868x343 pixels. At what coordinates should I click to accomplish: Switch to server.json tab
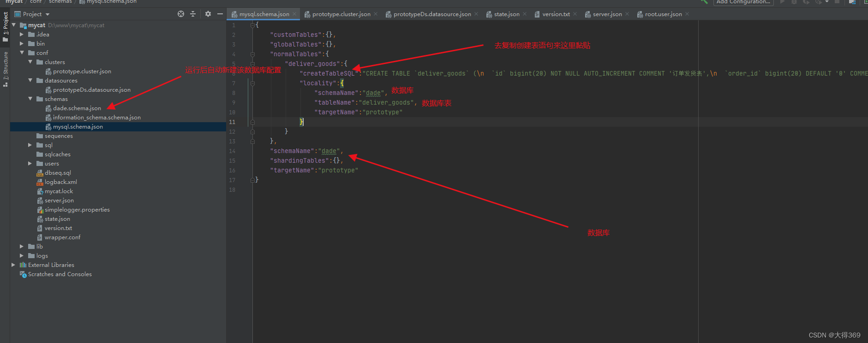(607, 14)
